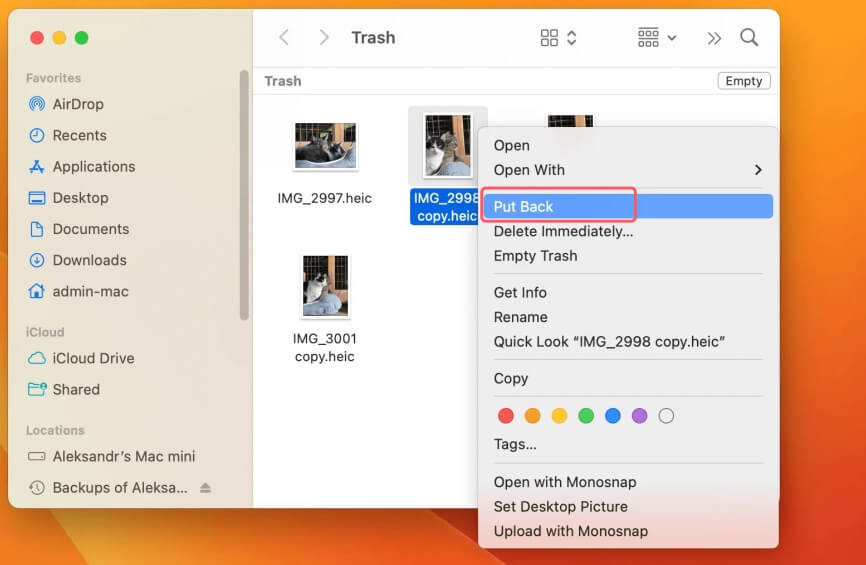Apply blue tag color

[x=612, y=416]
